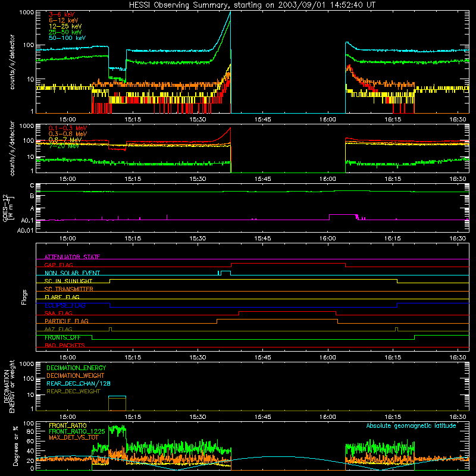Click the 0.1-0.3 MeV legend label

[68, 128]
